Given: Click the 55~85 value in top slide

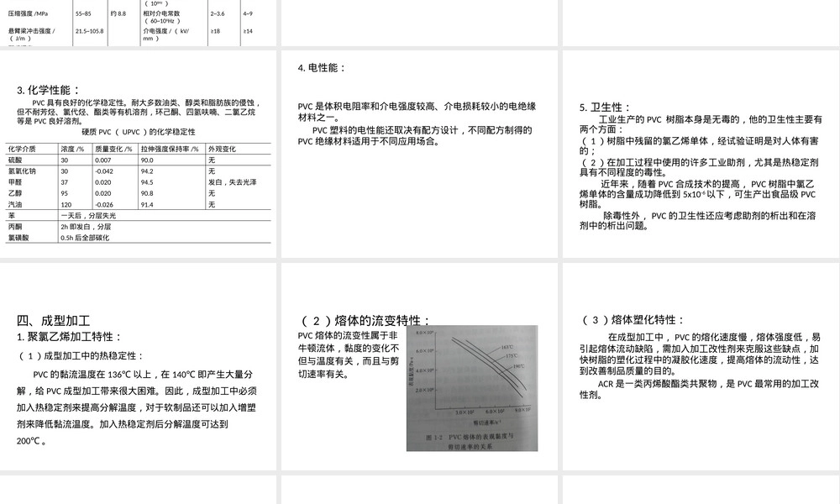Looking at the screenshot, I should click(83, 13).
